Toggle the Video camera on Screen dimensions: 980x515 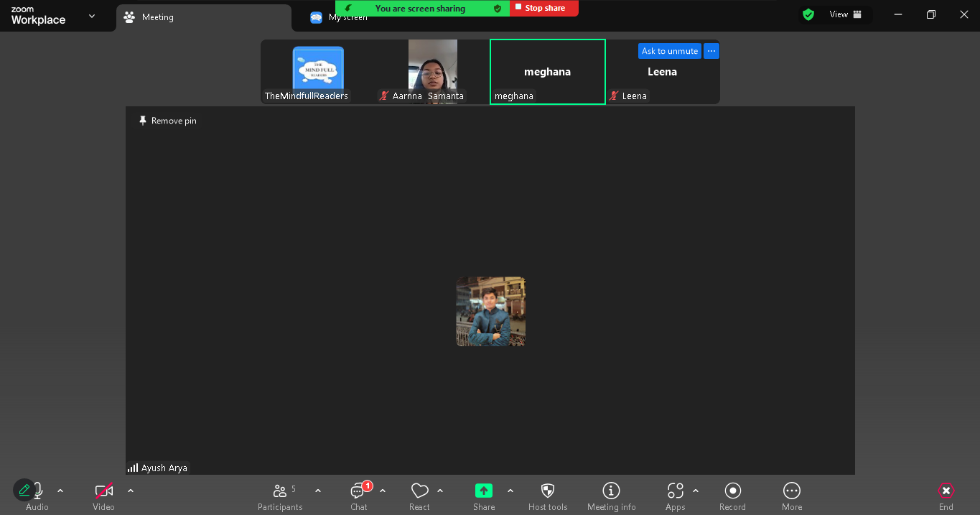[x=104, y=496]
